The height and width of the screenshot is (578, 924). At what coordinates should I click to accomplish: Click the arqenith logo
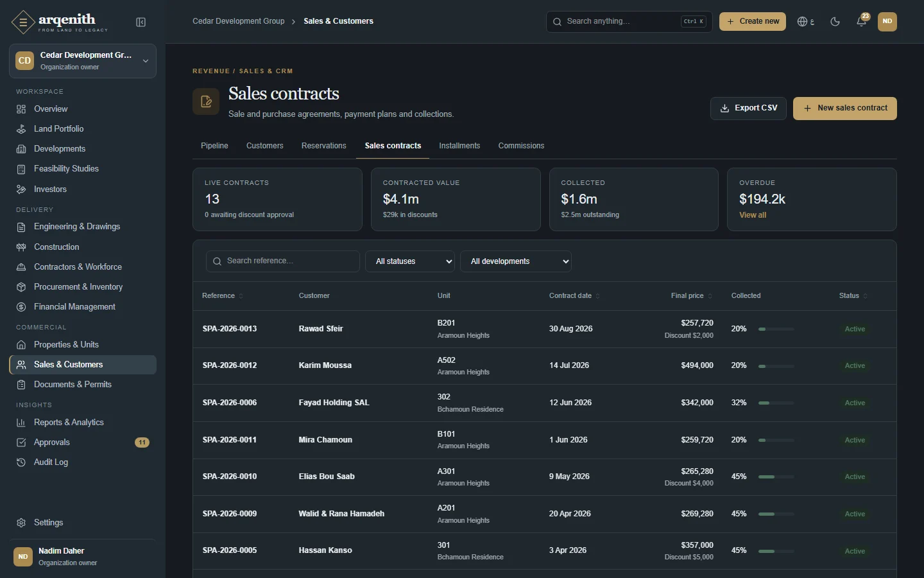[x=59, y=22]
